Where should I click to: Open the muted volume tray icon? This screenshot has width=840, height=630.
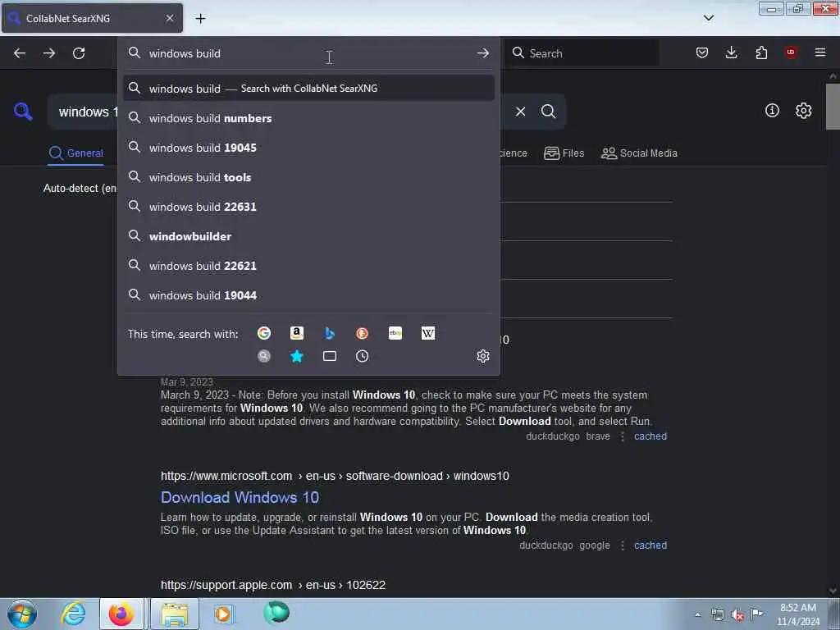(x=737, y=615)
